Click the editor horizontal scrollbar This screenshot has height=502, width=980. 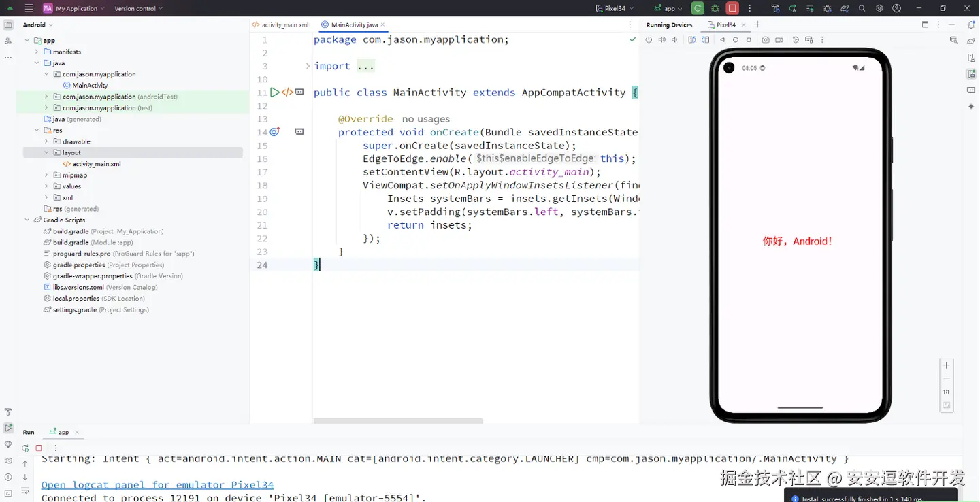[398, 420]
